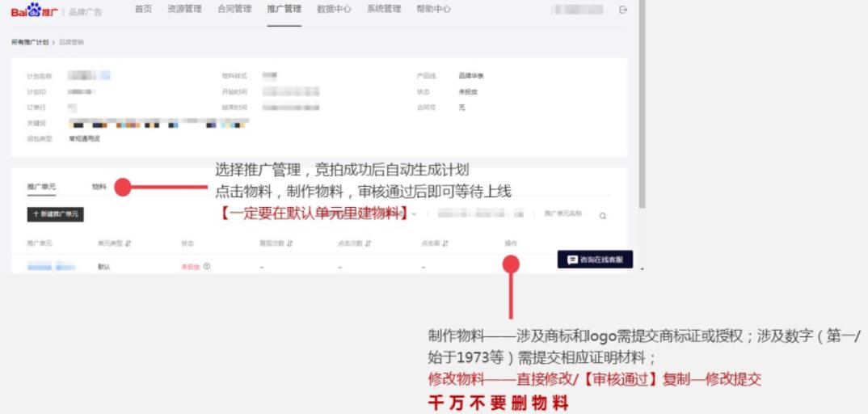
Task: Click the 新建推广单元 button
Action: 55,214
